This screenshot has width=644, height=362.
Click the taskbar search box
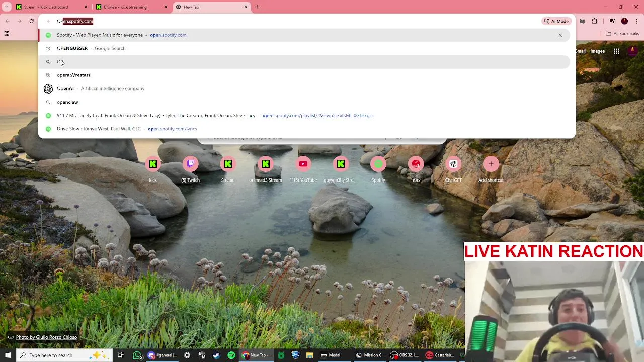pos(64,355)
